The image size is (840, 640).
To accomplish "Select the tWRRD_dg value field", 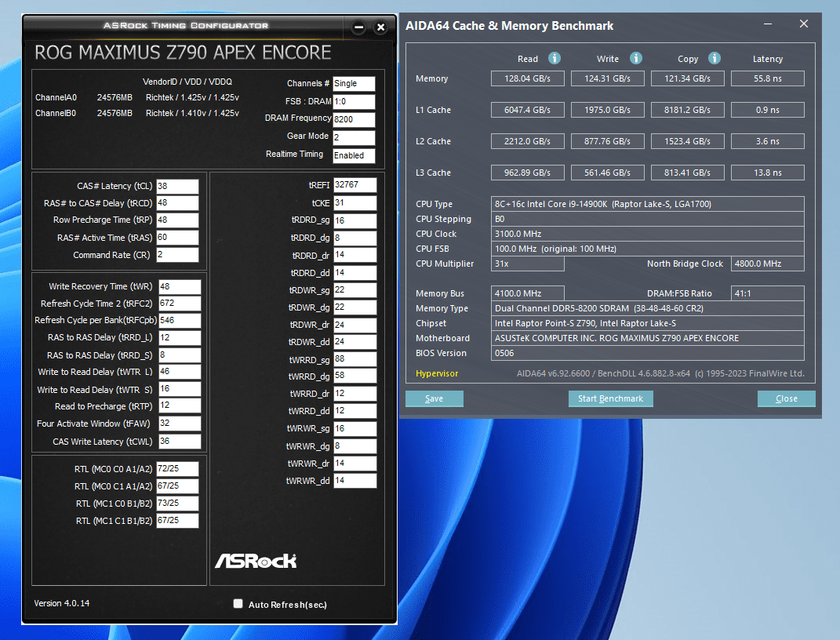I will click(355, 376).
